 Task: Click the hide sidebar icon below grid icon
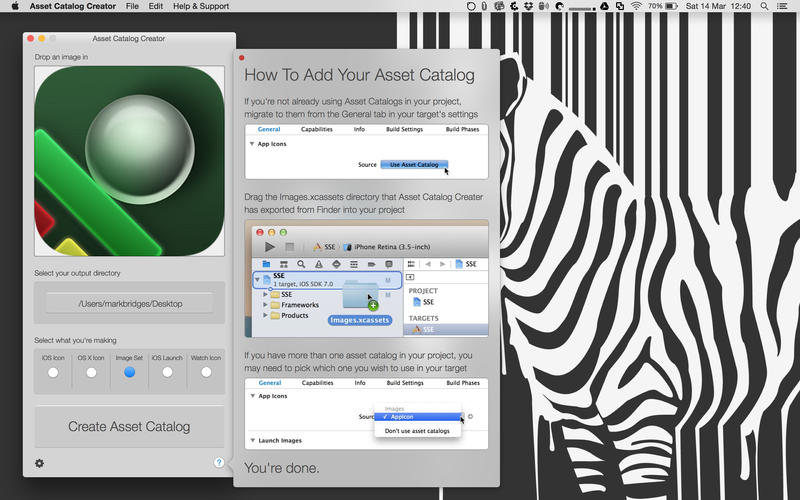(x=410, y=277)
